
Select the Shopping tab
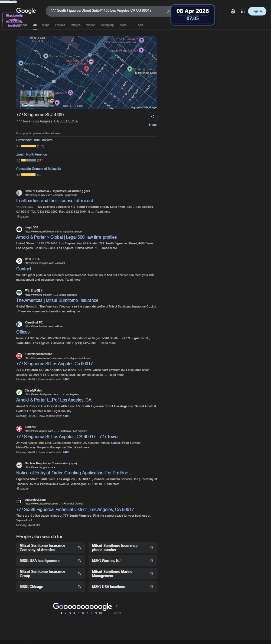click(x=107, y=25)
